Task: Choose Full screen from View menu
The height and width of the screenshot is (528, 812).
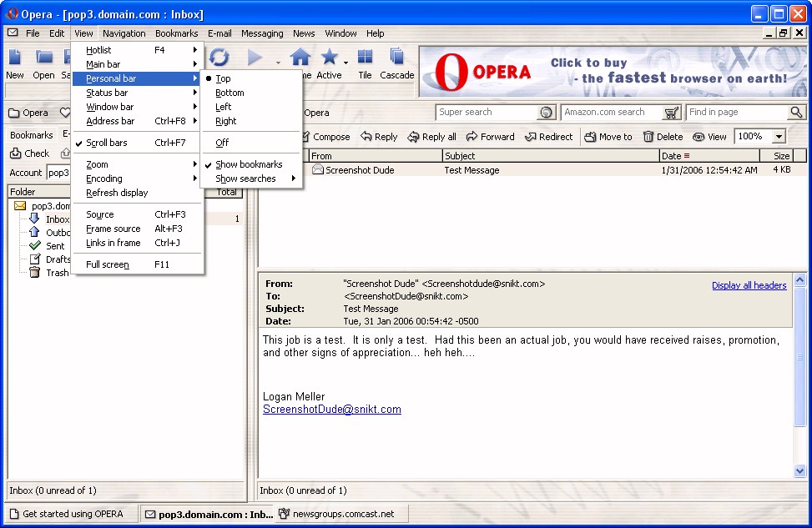Action: (x=108, y=264)
